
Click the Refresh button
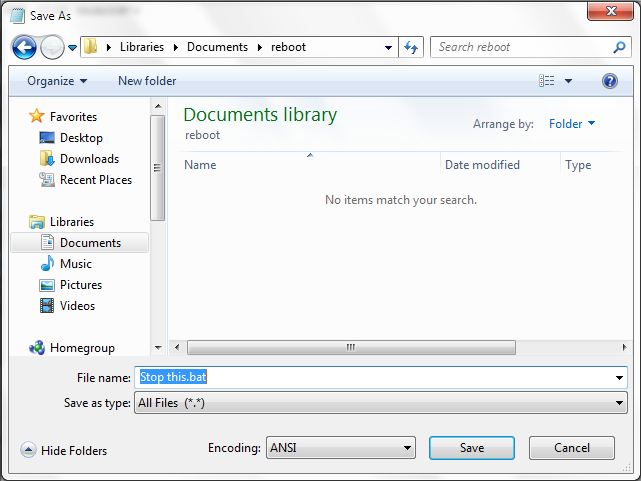point(411,47)
